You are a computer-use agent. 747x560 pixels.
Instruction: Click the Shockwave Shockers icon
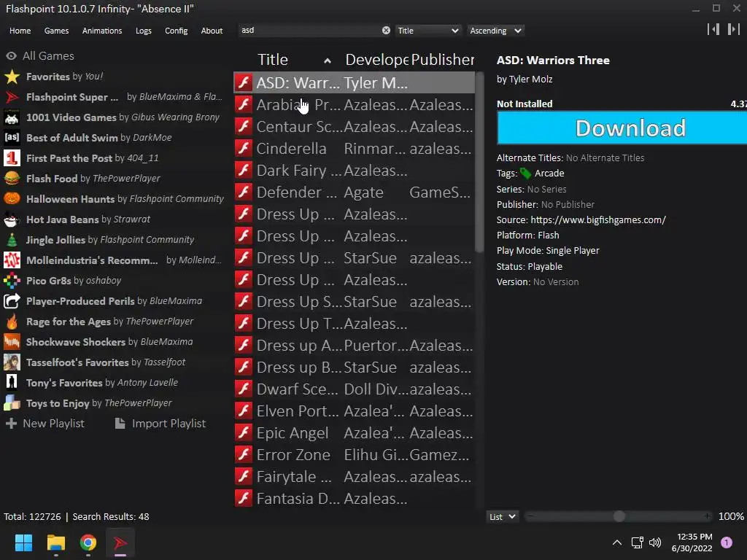pyautogui.click(x=12, y=342)
